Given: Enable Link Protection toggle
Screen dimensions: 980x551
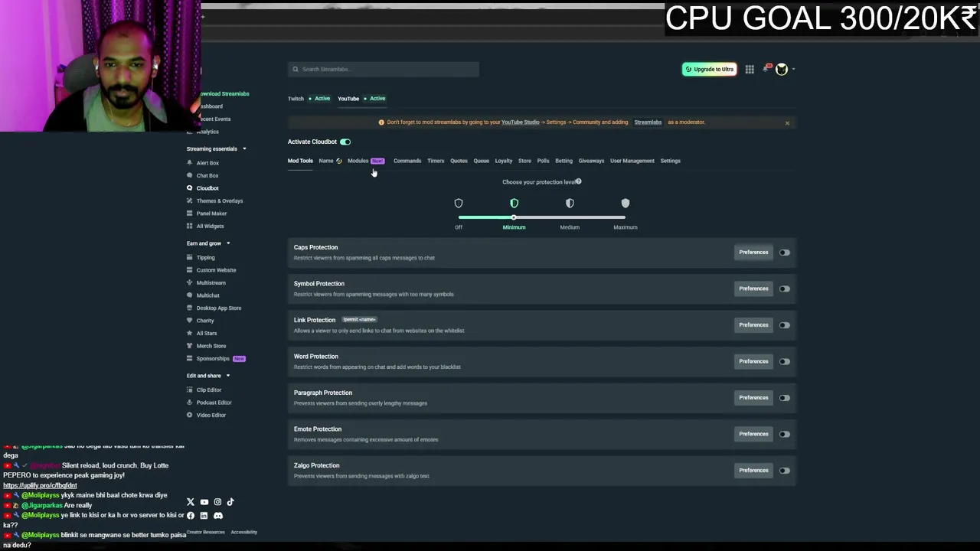Looking at the screenshot, I should [x=785, y=325].
